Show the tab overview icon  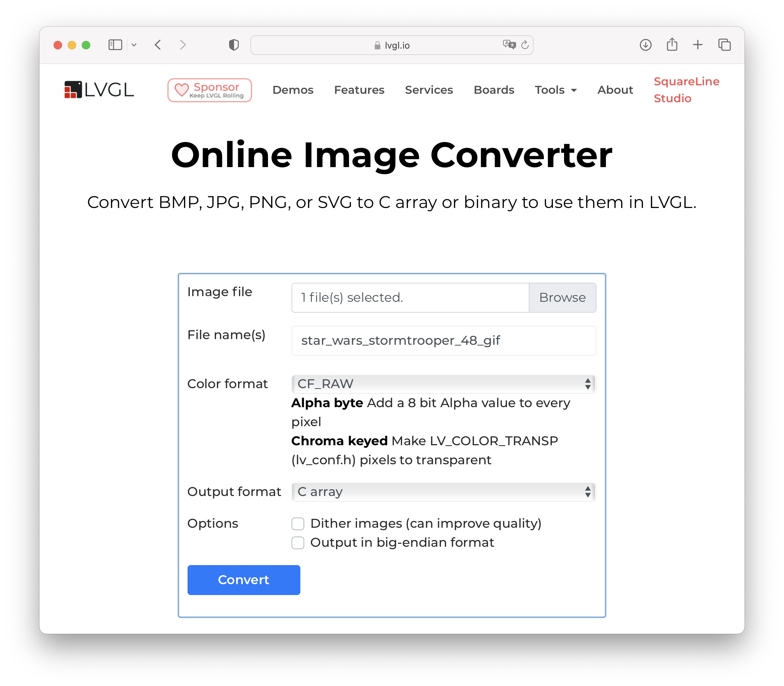(x=724, y=45)
